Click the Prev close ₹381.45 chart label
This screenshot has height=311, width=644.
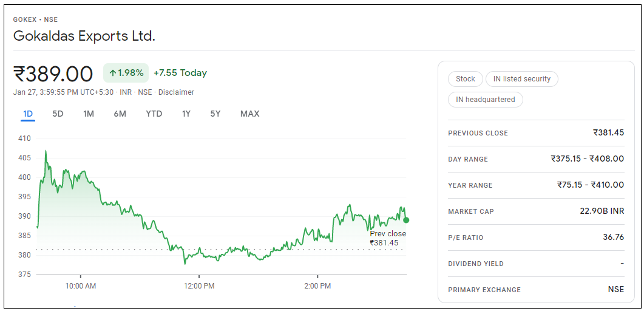pos(388,238)
